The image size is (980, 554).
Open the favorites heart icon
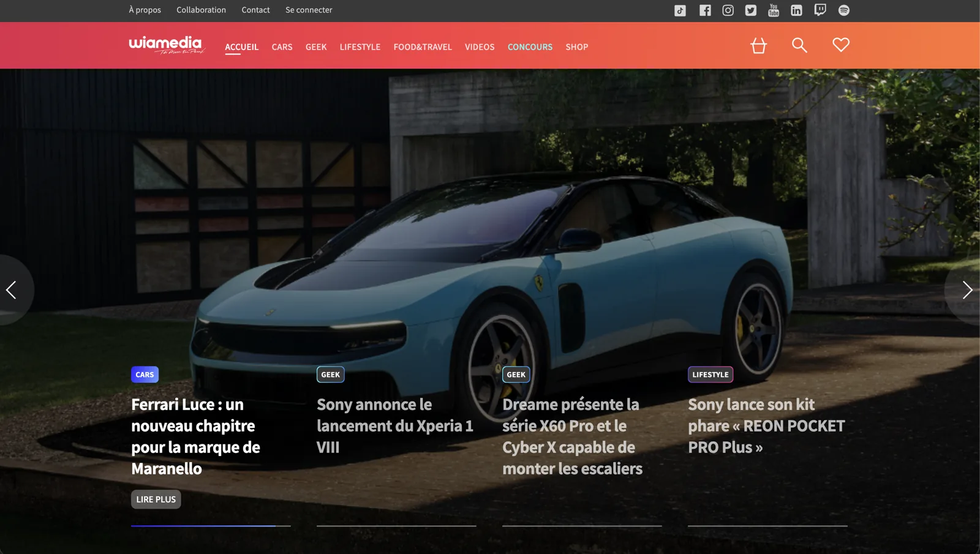point(840,45)
